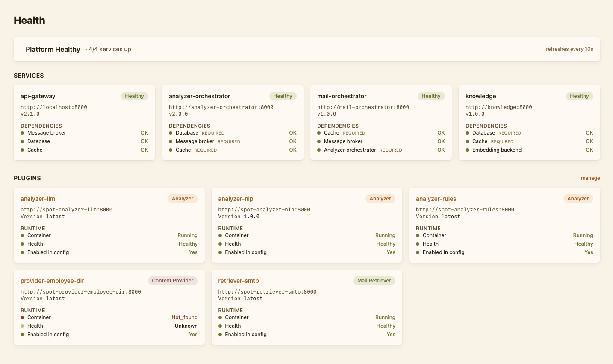Click the http://spot-provider-employee-dir:8000 URL
Viewport: 613px width, 364px height.
click(81, 292)
